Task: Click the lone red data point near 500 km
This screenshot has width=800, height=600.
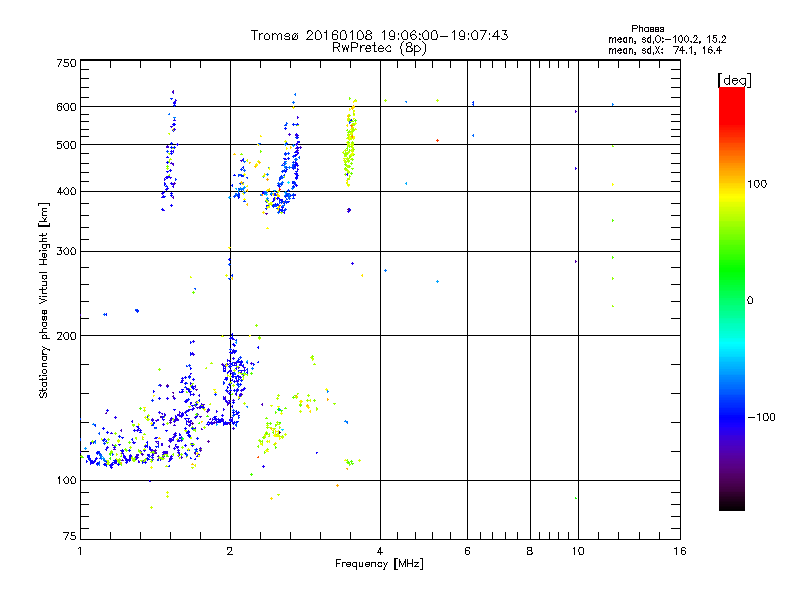Action: (x=437, y=140)
